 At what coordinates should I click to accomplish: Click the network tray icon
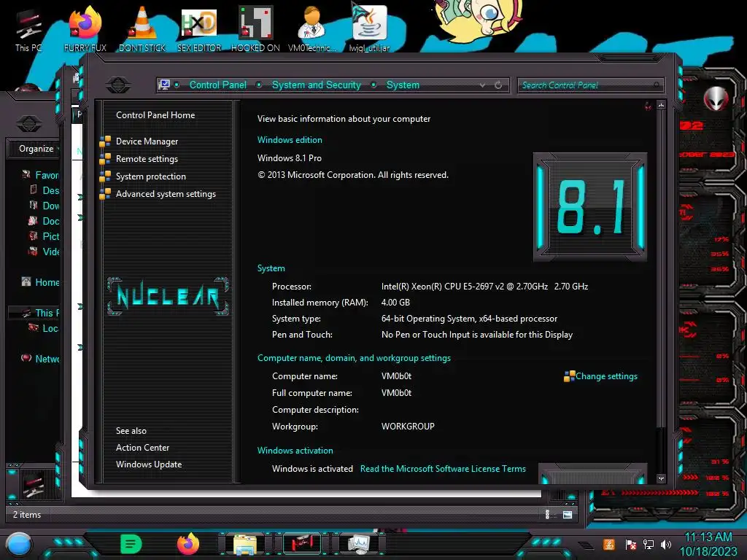649,544
